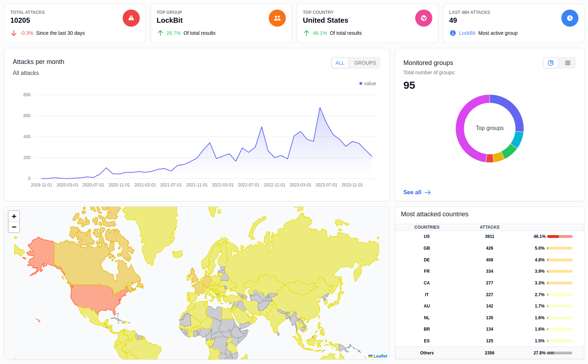Click the total attacks number 10205

tap(20, 20)
